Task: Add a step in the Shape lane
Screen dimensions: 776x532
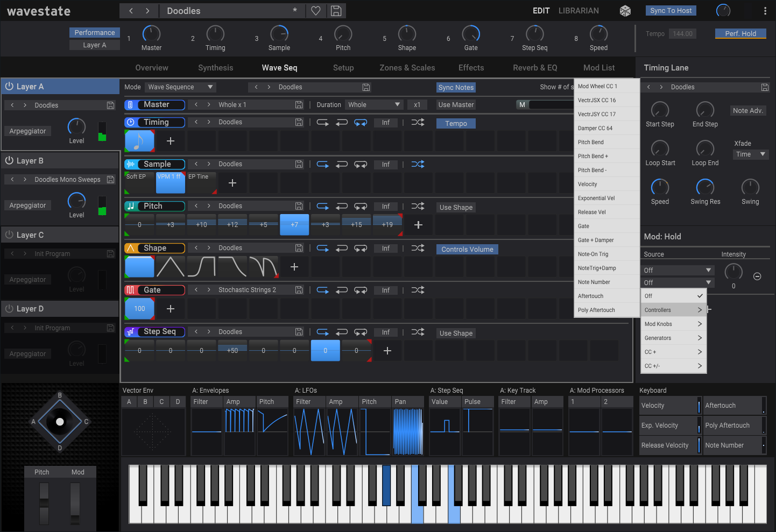Action: [294, 267]
